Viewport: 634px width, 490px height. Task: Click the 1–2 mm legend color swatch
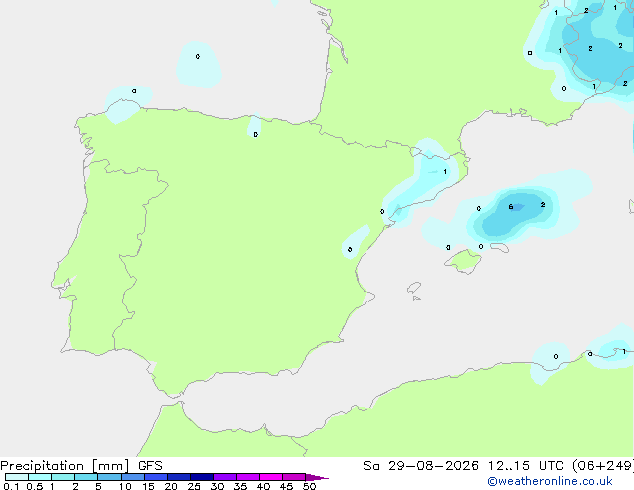point(63,477)
